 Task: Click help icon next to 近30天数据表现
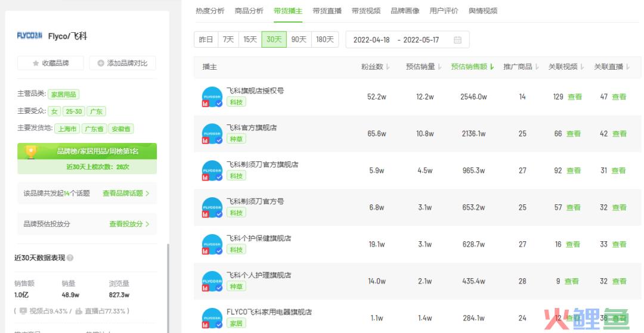tap(70, 258)
